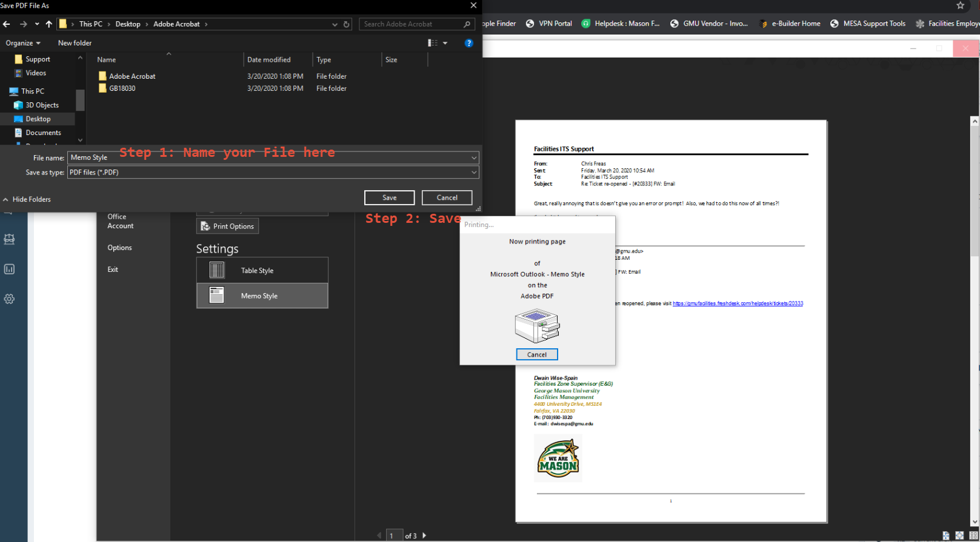Image resolution: width=980 pixels, height=542 pixels.
Task: Create a New folder
Action: coord(75,43)
